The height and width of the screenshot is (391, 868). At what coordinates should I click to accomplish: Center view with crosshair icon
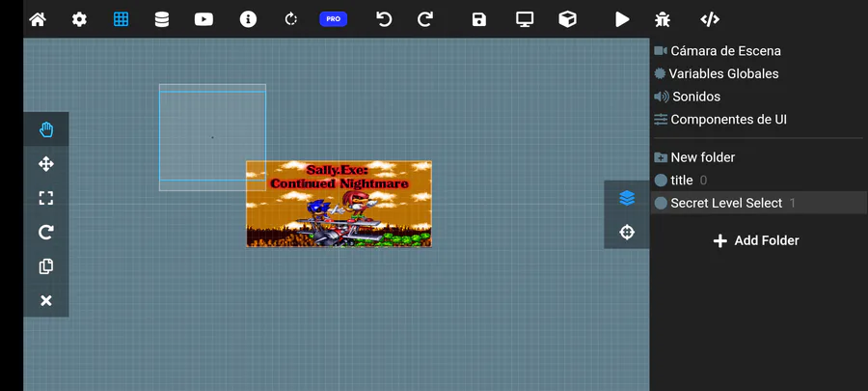[x=627, y=232]
